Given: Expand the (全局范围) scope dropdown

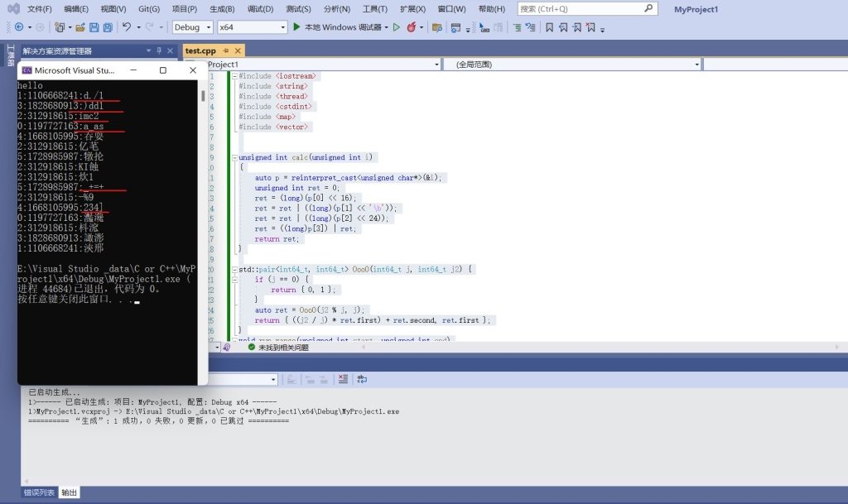Looking at the screenshot, I should (x=573, y=65).
